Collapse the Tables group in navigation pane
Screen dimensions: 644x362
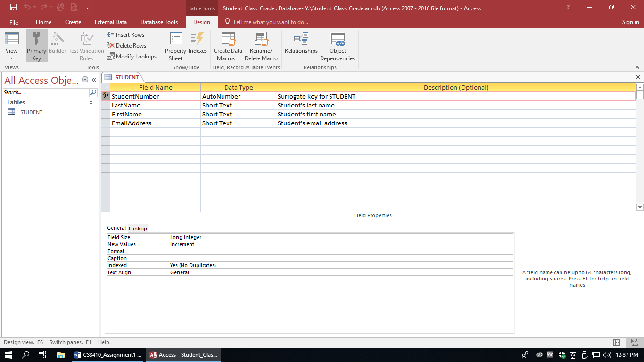pos(91,102)
